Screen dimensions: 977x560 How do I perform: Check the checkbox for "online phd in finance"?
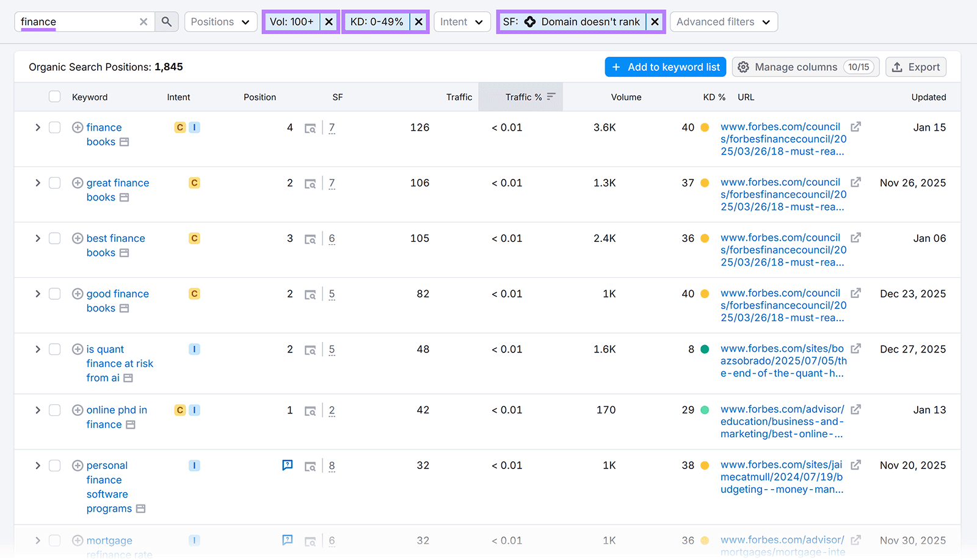tap(54, 410)
